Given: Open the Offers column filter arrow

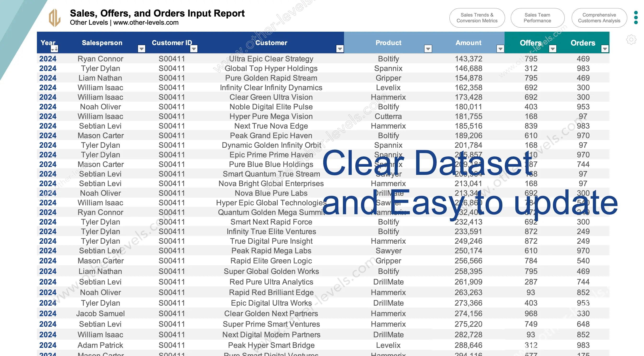Looking at the screenshot, I should [552, 48].
